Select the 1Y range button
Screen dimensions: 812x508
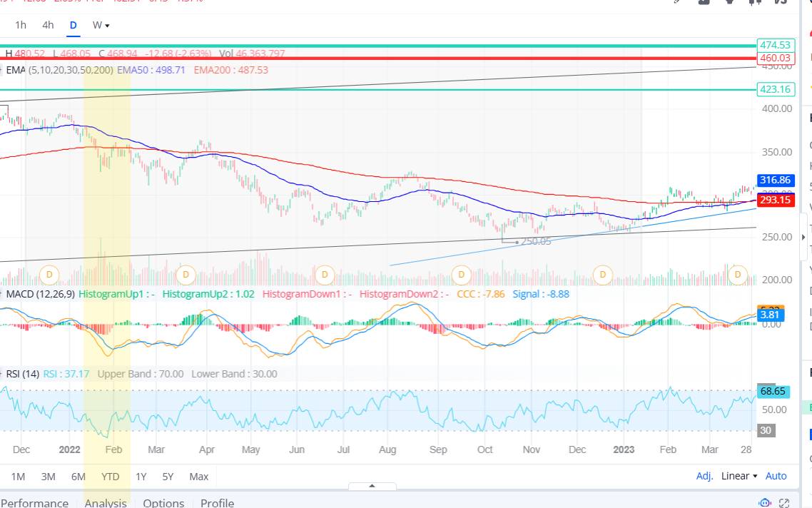coord(141,476)
